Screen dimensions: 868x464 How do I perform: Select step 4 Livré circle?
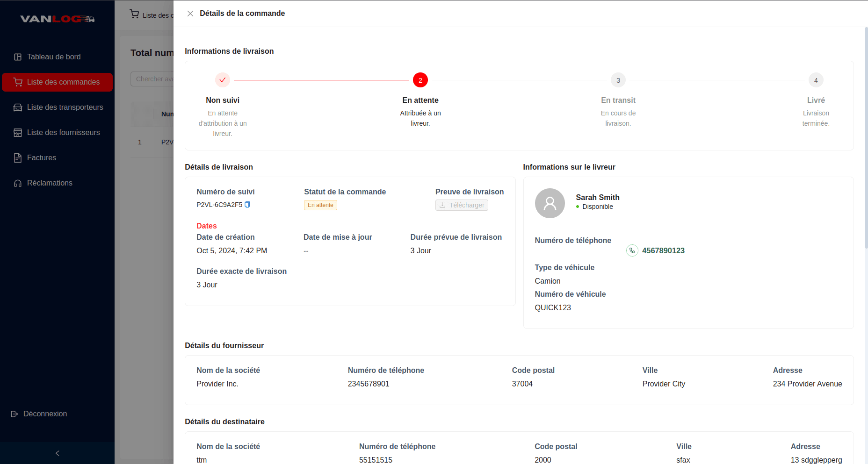point(816,80)
